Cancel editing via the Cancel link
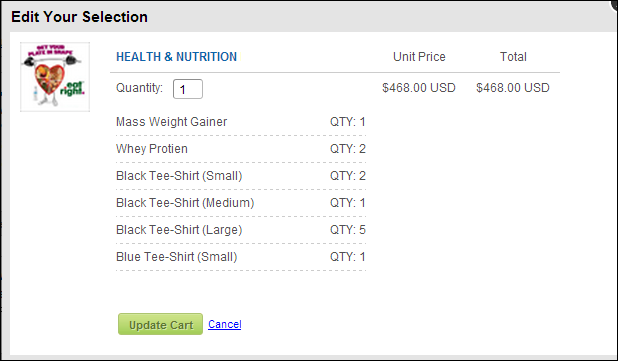This screenshot has height=361, width=618. [225, 324]
